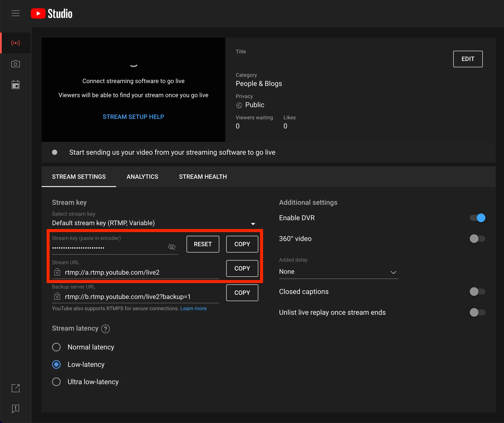Switch to the Analytics tab

click(142, 177)
